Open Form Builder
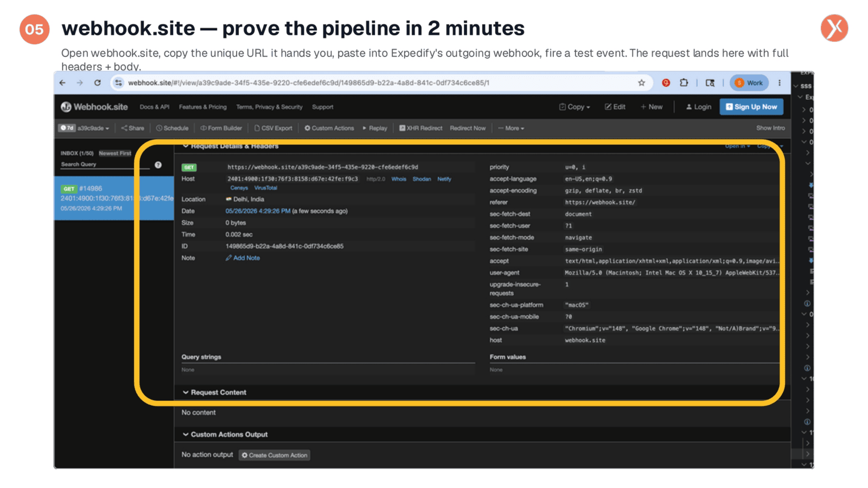 (x=221, y=128)
